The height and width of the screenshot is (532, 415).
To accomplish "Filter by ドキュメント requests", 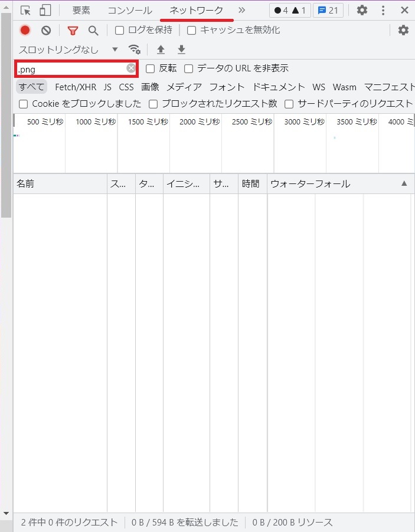I will click(279, 87).
